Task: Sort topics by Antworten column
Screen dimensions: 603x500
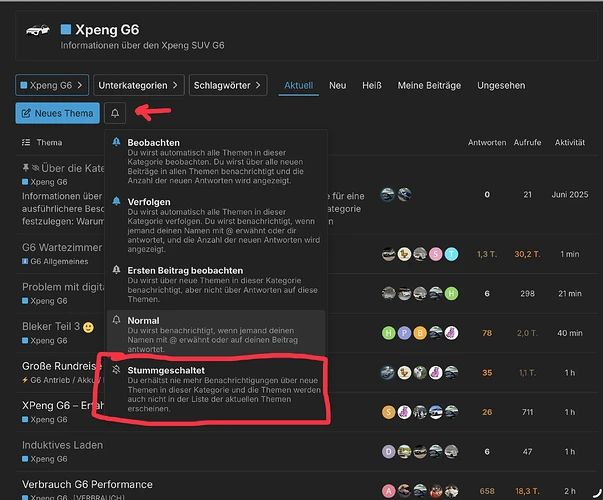Action: tap(487, 143)
